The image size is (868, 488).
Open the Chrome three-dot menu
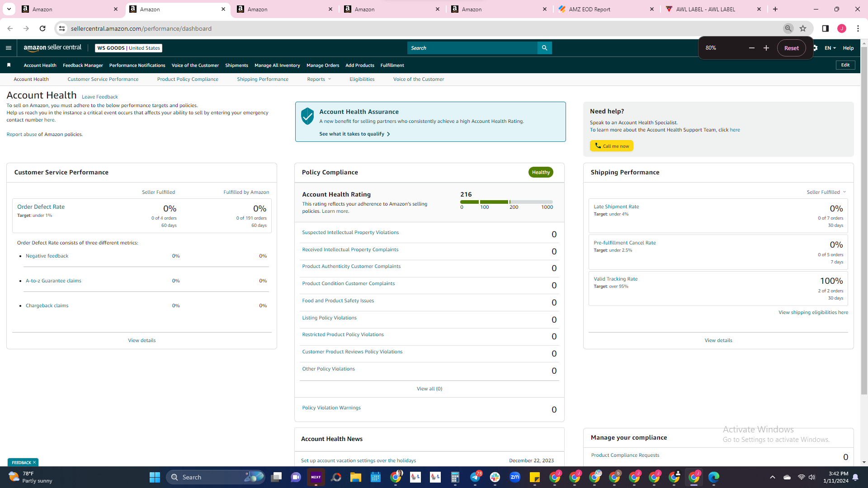[x=858, y=28]
